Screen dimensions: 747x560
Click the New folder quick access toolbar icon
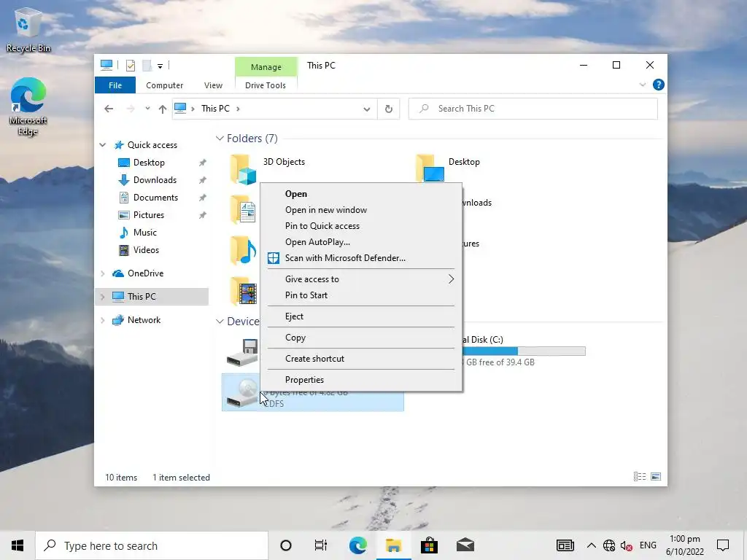(147, 66)
